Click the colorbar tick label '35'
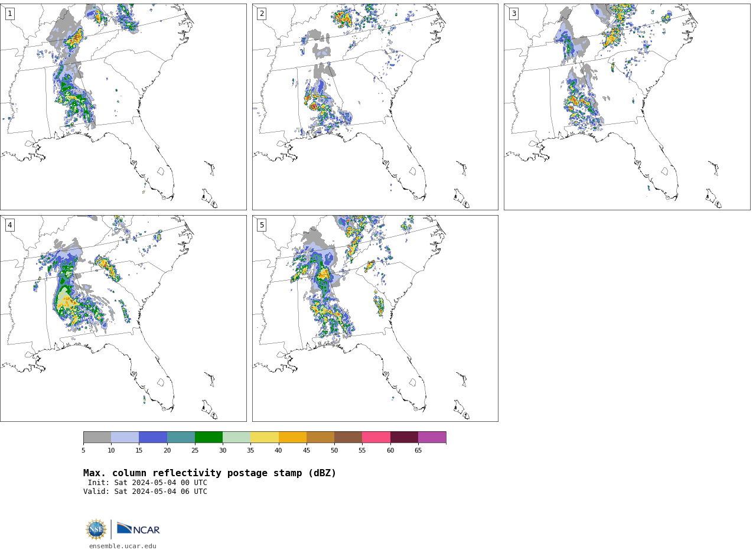The width and height of the screenshot is (756, 553). tap(250, 451)
